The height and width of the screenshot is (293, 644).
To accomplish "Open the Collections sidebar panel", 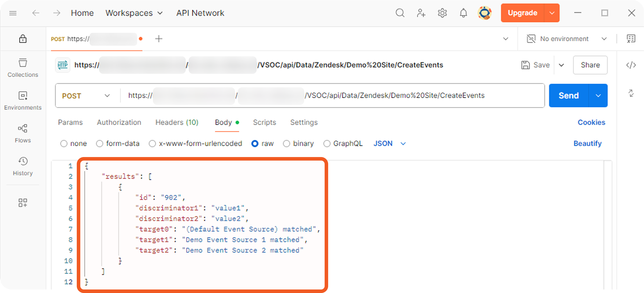I will (x=23, y=68).
